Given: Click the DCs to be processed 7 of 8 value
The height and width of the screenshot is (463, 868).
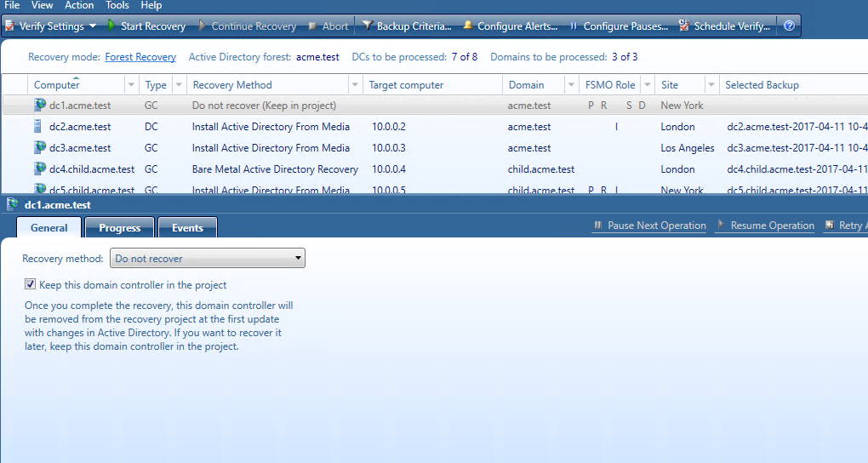Looking at the screenshot, I should pos(464,57).
